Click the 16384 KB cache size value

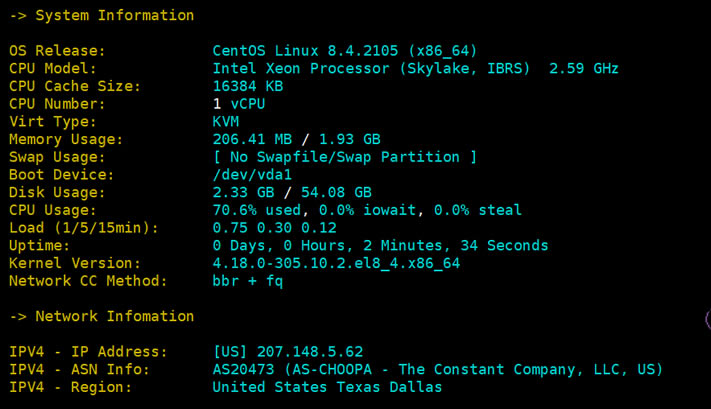pyautogui.click(x=248, y=86)
